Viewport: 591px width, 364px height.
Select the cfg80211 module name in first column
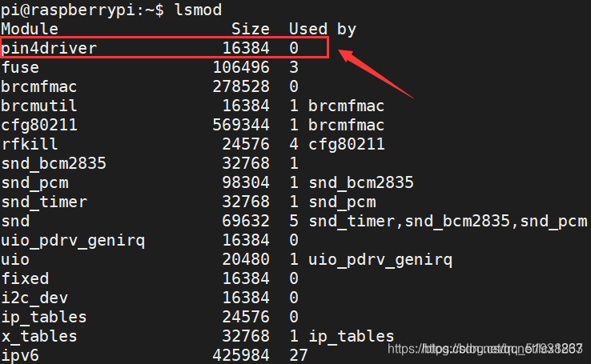point(39,125)
